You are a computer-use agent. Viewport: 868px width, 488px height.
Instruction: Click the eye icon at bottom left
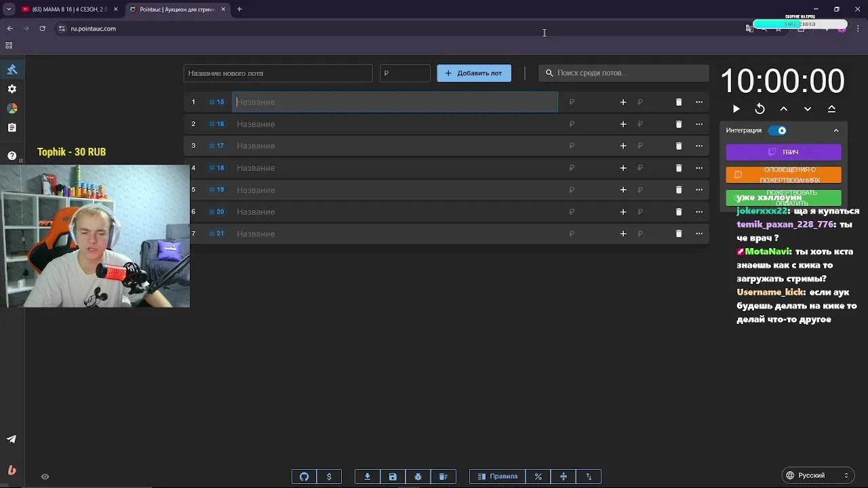pos(45,476)
